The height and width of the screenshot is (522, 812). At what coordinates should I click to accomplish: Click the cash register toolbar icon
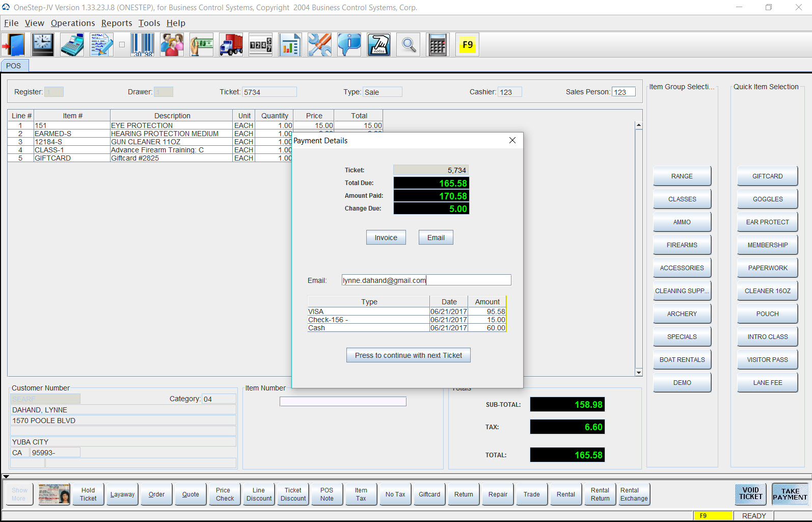[x=72, y=45]
